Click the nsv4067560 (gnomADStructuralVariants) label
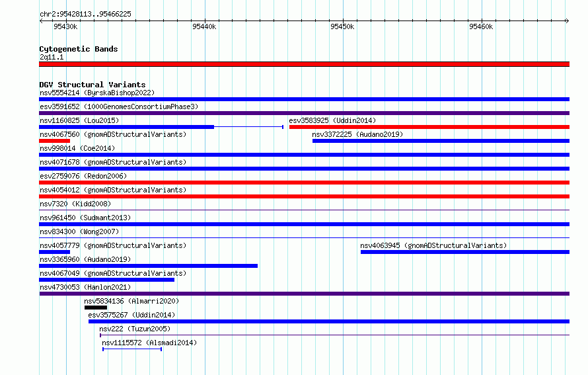The height and width of the screenshot is (375, 588). 113,134
